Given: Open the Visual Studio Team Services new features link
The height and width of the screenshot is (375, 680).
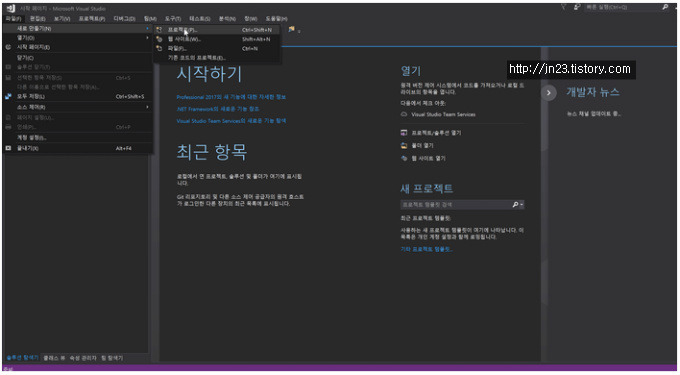Looking at the screenshot, I should (x=231, y=121).
